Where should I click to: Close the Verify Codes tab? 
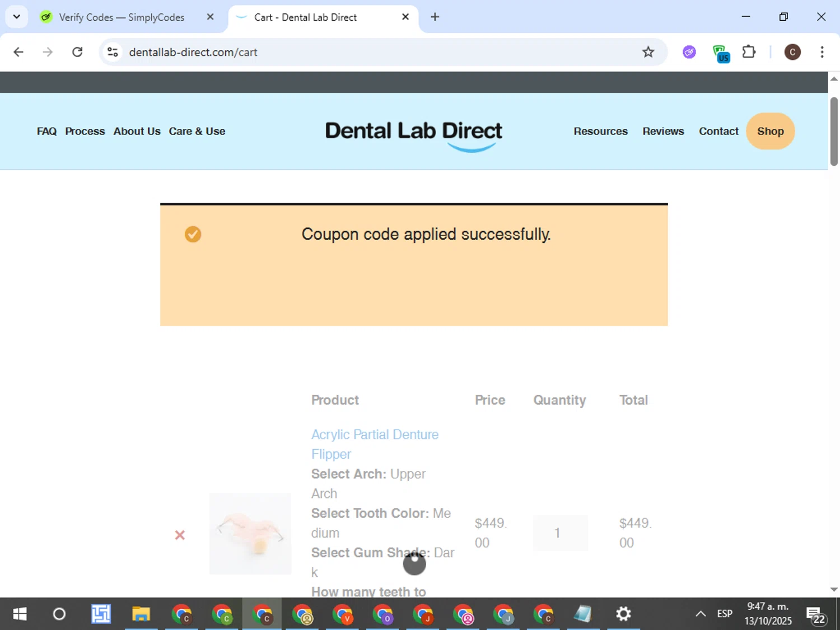pyautogui.click(x=210, y=17)
